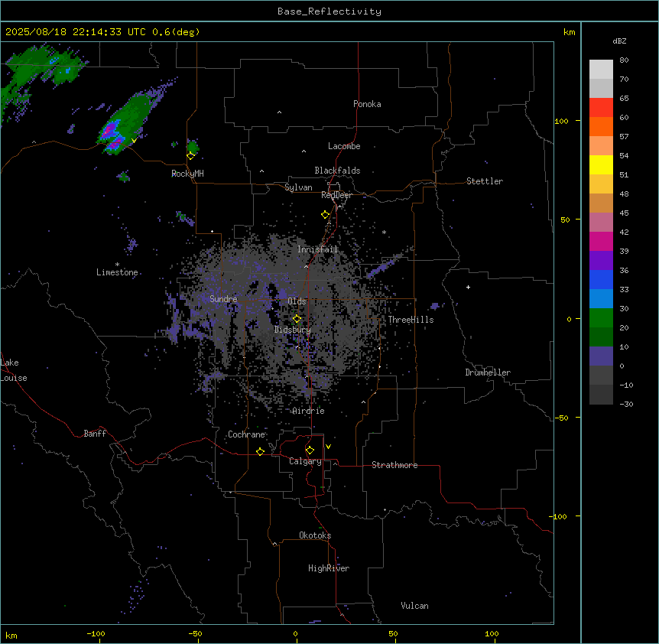
Task: Click the yellow diamond marker above Calgary label
Action: [x=310, y=450]
